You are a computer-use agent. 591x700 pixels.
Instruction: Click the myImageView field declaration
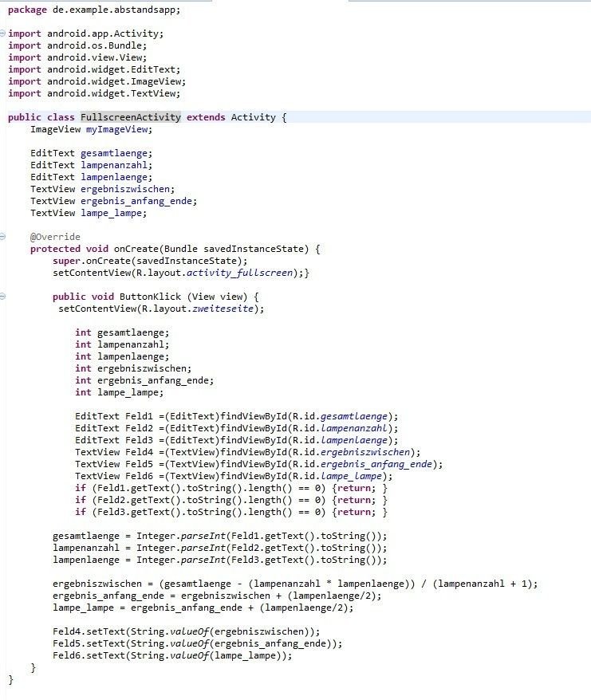pyautogui.click(x=92, y=129)
